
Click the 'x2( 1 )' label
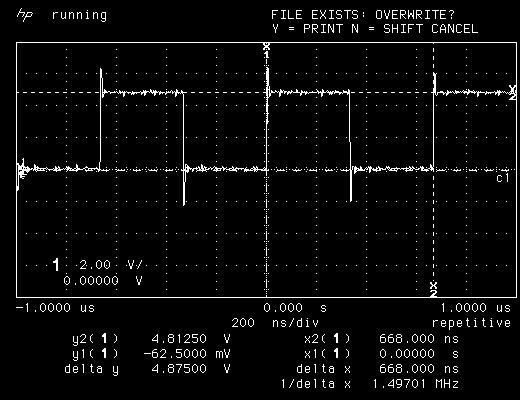click(327, 339)
